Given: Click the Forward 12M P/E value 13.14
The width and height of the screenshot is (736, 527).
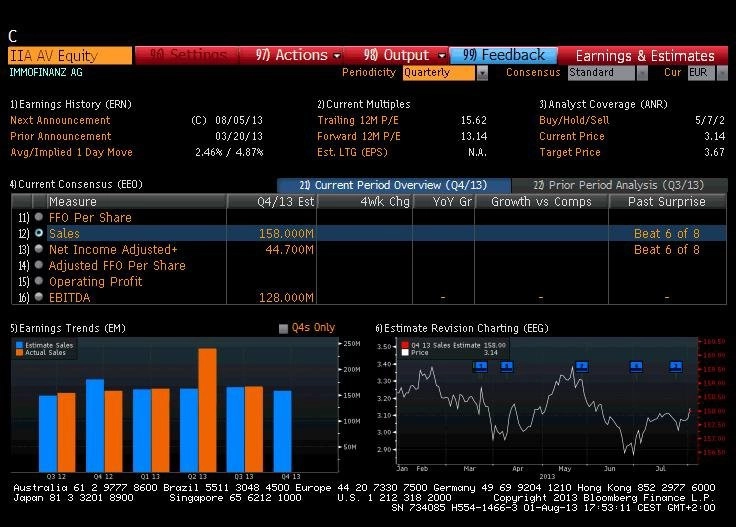Looking at the screenshot, I should coord(474,137).
